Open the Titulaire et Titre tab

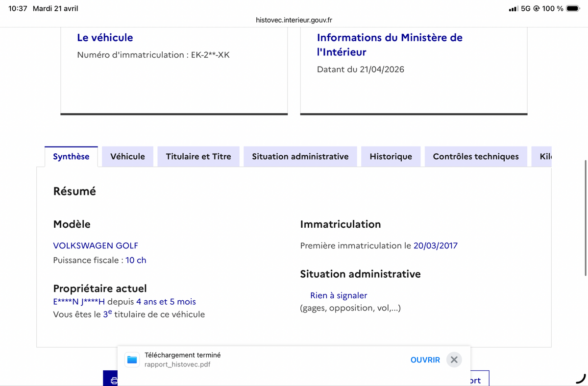tap(198, 156)
